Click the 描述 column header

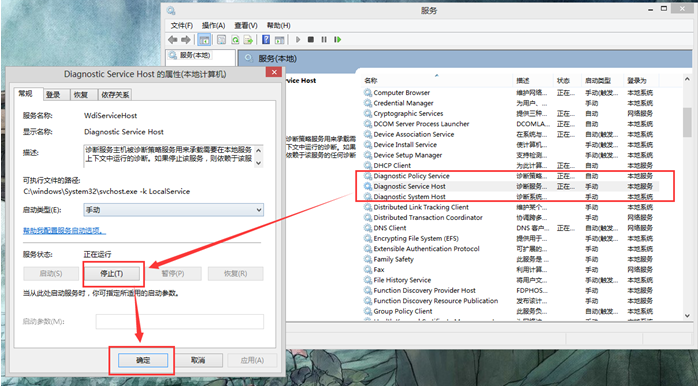[x=533, y=81]
